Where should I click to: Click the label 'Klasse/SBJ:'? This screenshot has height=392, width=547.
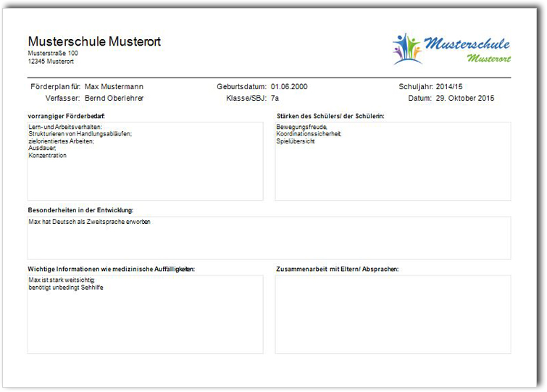point(246,98)
